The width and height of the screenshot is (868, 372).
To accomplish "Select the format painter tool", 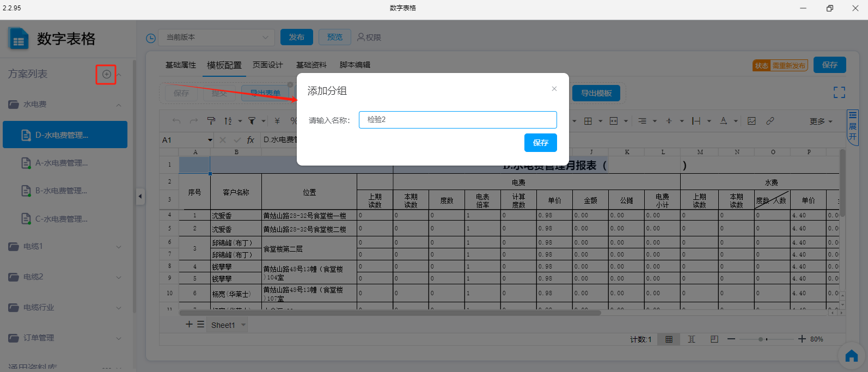I will pos(211,121).
